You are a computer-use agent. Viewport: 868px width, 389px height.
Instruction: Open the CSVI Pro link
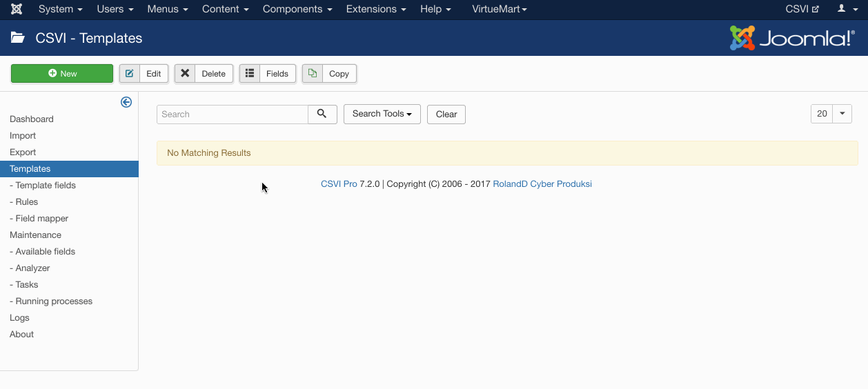click(x=339, y=184)
